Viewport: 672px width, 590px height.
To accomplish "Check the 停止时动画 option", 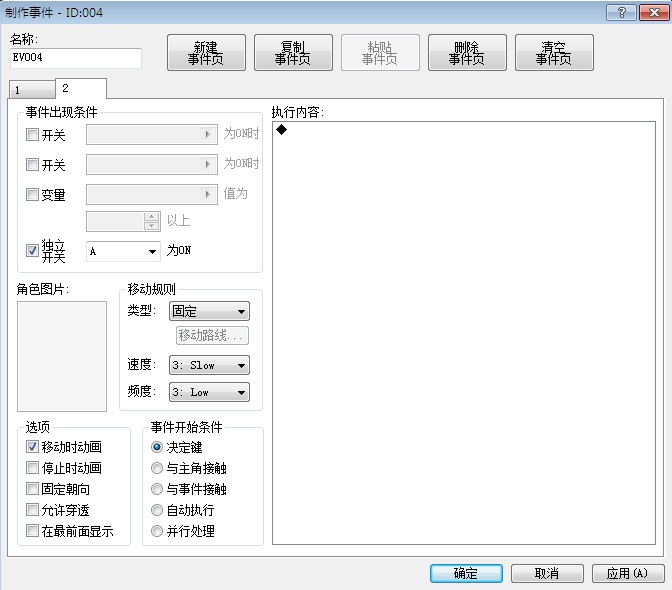I will click(x=32, y=468).
